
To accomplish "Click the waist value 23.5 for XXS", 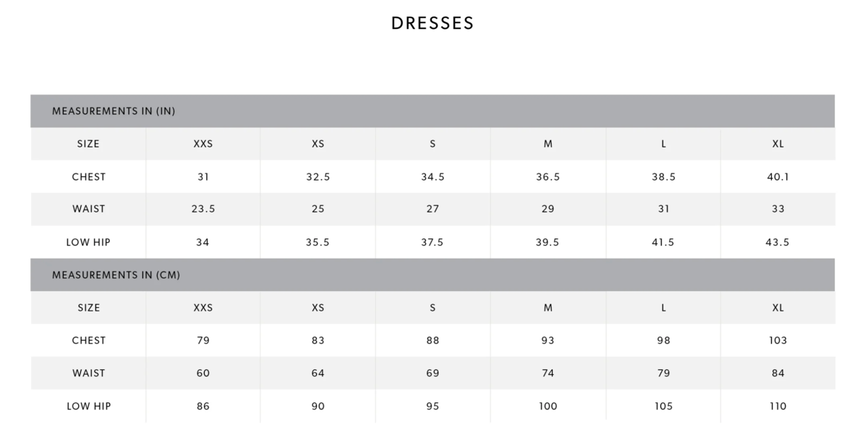I will pyautogui.click(x=203, y=210).
